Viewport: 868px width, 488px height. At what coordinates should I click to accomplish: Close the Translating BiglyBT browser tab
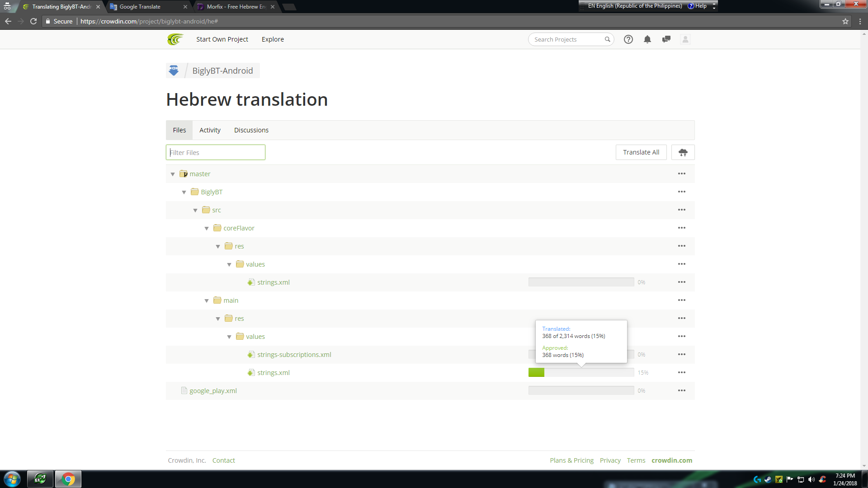click(98, 7)
